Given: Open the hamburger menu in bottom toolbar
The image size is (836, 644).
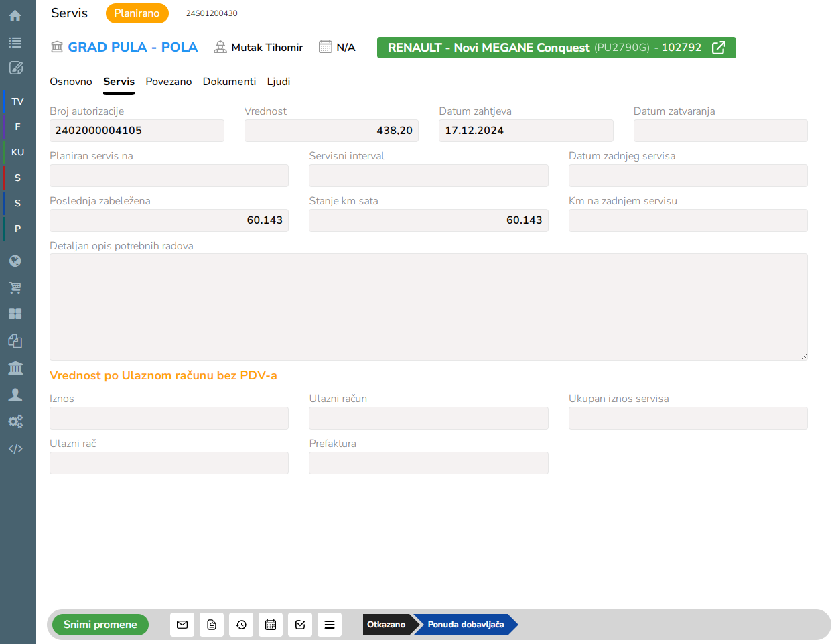Looking at the screenshot, I should coord(330,625).
